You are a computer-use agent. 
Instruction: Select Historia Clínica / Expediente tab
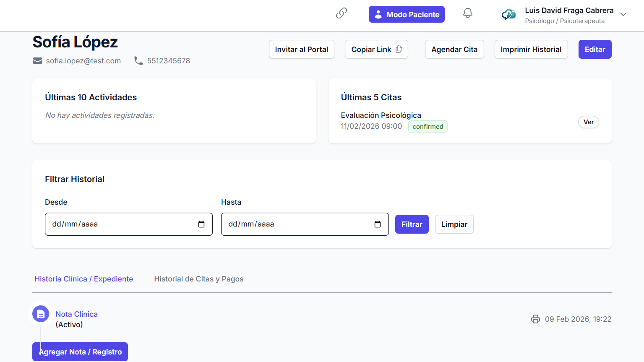coord(83,279)
